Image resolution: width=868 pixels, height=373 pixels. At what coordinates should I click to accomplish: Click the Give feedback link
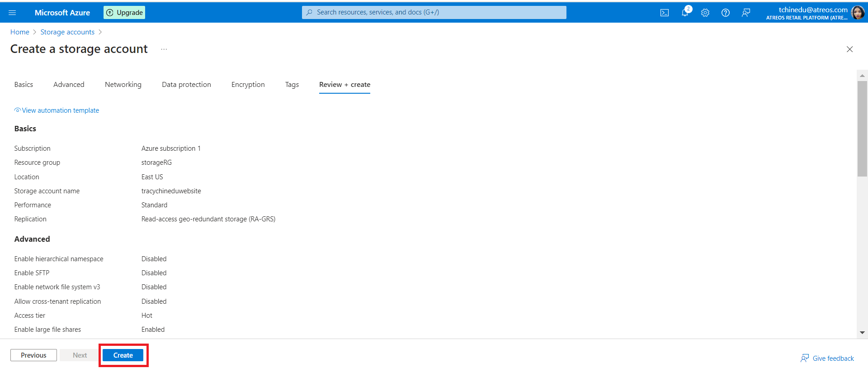click(x=827, y=359)
